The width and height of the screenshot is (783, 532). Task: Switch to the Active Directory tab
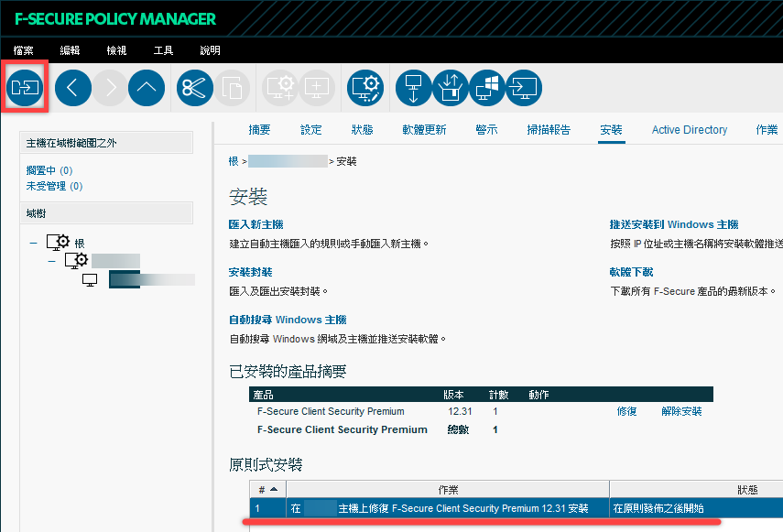click(689, 130)
